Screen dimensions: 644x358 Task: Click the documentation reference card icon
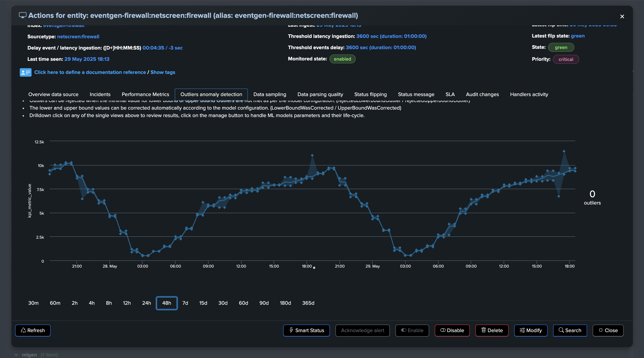25,72
